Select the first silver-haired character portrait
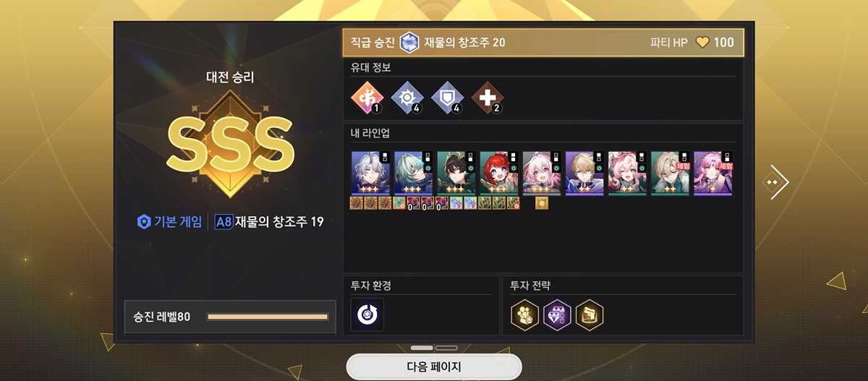Image resolution: width=868 pixels, height=381 pixels. tap(370, 174)
